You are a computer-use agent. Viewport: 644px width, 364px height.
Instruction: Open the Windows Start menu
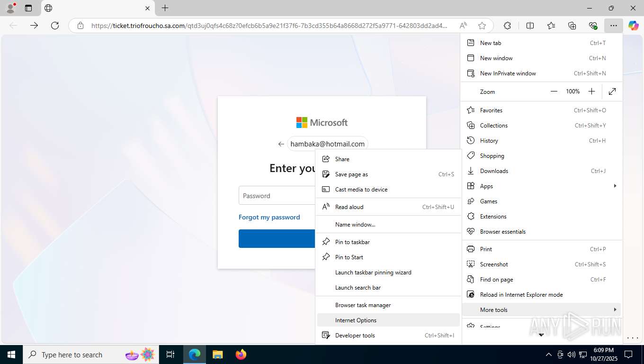click(x=11, y=355)
